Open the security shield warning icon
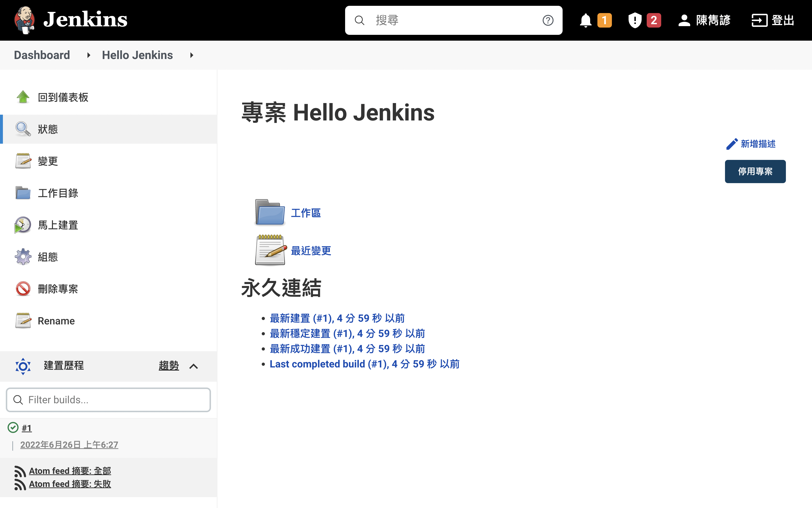The width and height of the screenshot is (812, 508). [x=635, y=20]
